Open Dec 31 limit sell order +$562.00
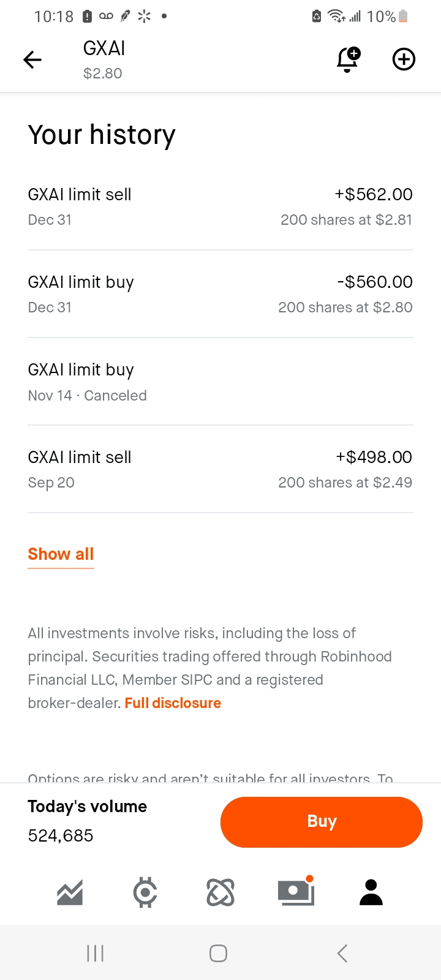This screenshot has height=980, width=441. tap(221, 206)
